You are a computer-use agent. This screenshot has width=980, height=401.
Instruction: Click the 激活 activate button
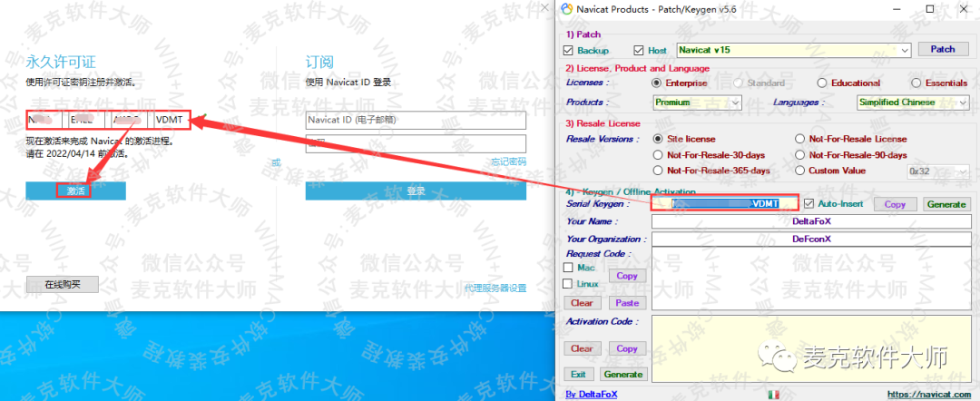pos(75,191)
